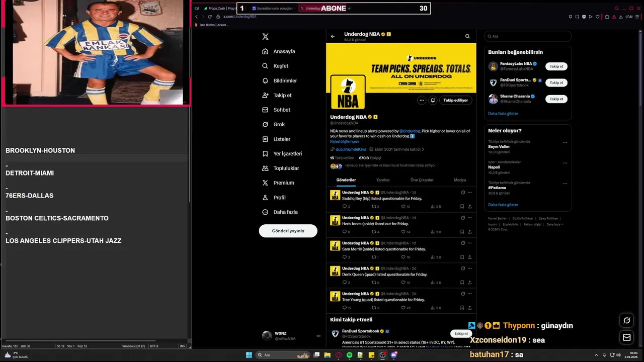This screenshot has height=362, width=644.
Task: Open the X messages floating icon
Action: pyautogui.click(x=626, y=337)
